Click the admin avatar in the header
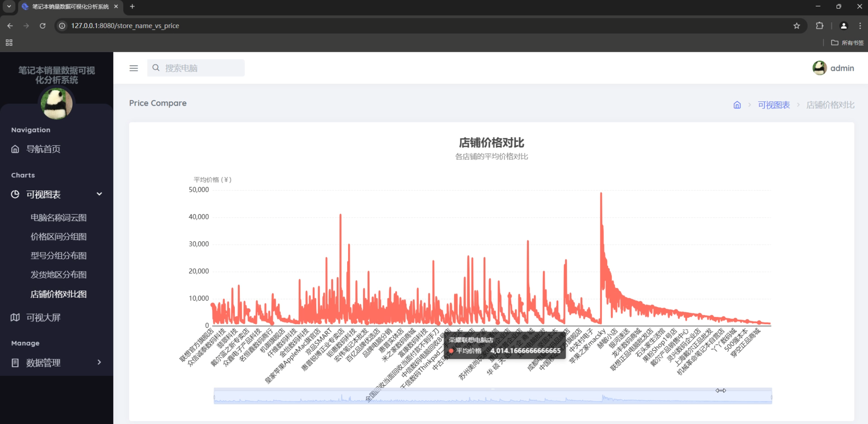This screenshot has height=424, width=868. (x=819, y=68)
